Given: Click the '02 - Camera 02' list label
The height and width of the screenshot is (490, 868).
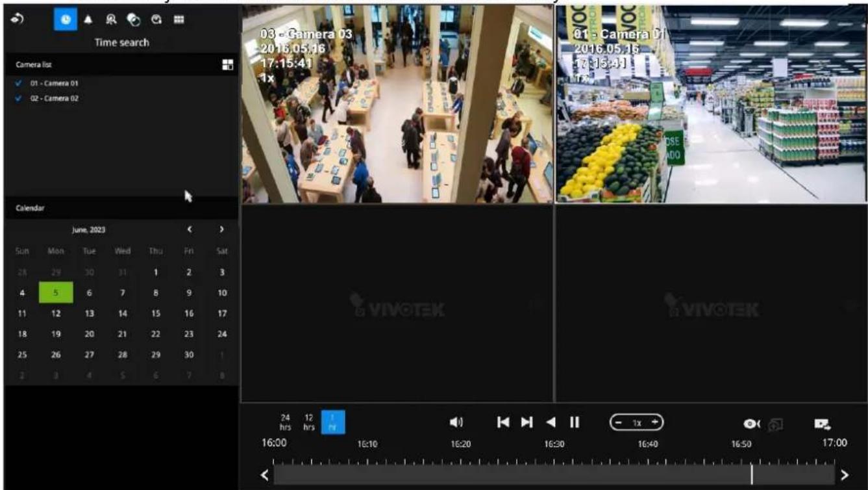Looking at the screenshot, I should (55, 98).
